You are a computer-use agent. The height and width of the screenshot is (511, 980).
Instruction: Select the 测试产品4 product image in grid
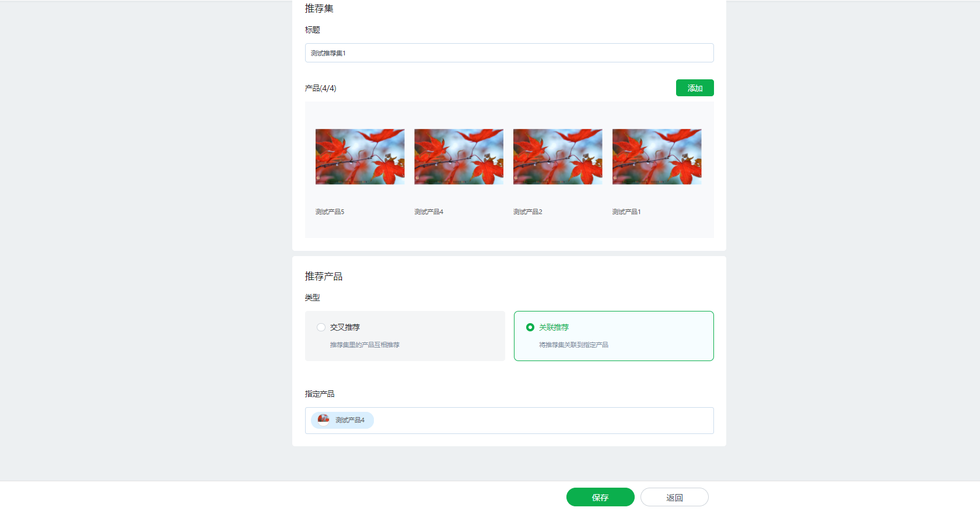(459, 157)
